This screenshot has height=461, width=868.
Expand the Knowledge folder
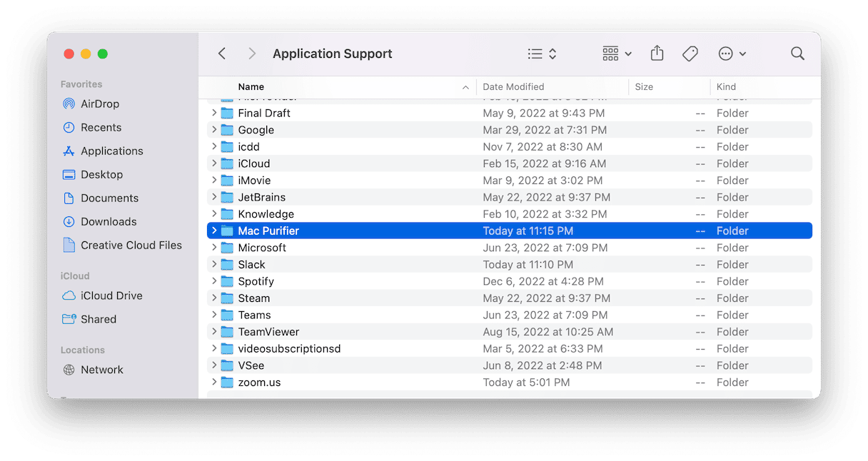point(213,213)
